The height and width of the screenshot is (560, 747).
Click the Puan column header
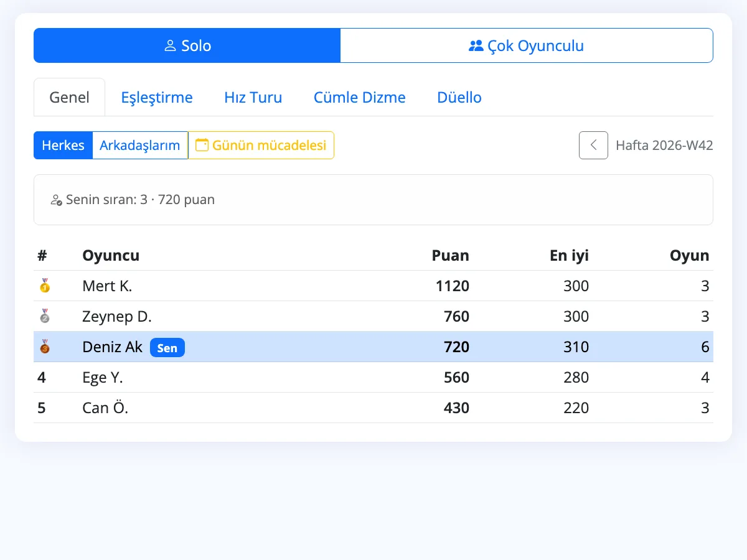pyautogui.click(x=451, y=255)
